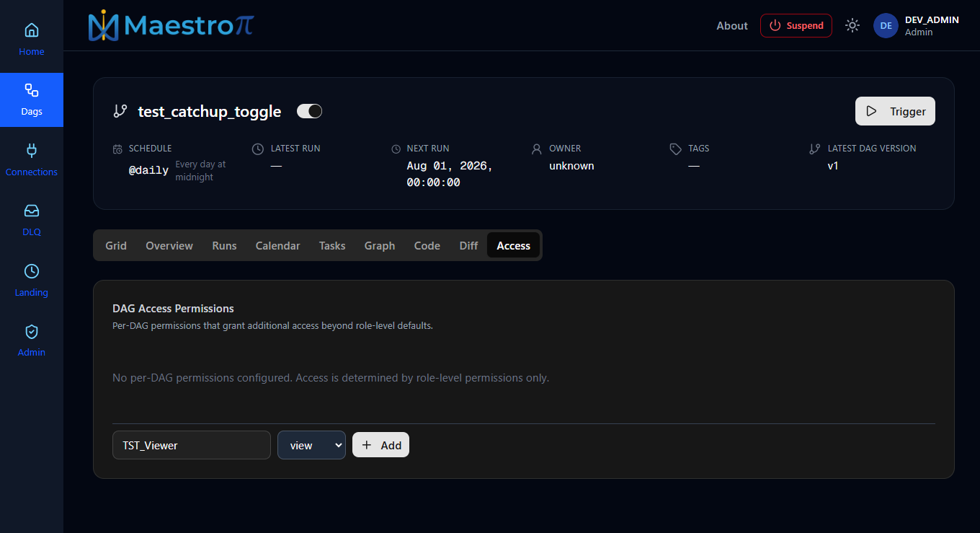
Task: Show the Code tab
Action: [x=427, y=246]
